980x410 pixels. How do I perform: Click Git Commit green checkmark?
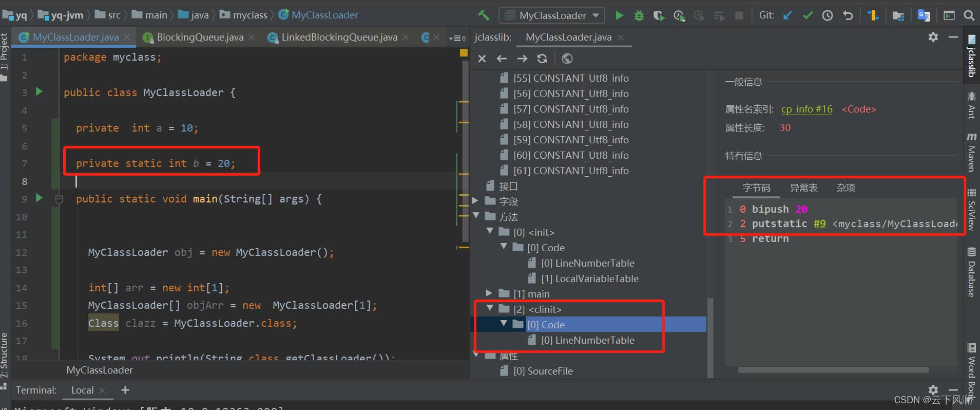tap(808, 15)
